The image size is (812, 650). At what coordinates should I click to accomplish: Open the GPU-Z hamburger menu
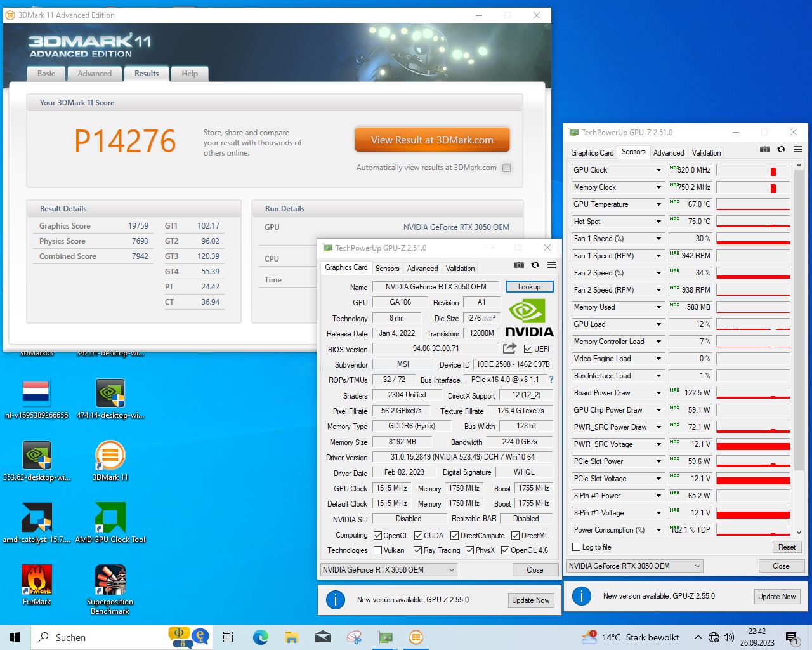(551, 265)
